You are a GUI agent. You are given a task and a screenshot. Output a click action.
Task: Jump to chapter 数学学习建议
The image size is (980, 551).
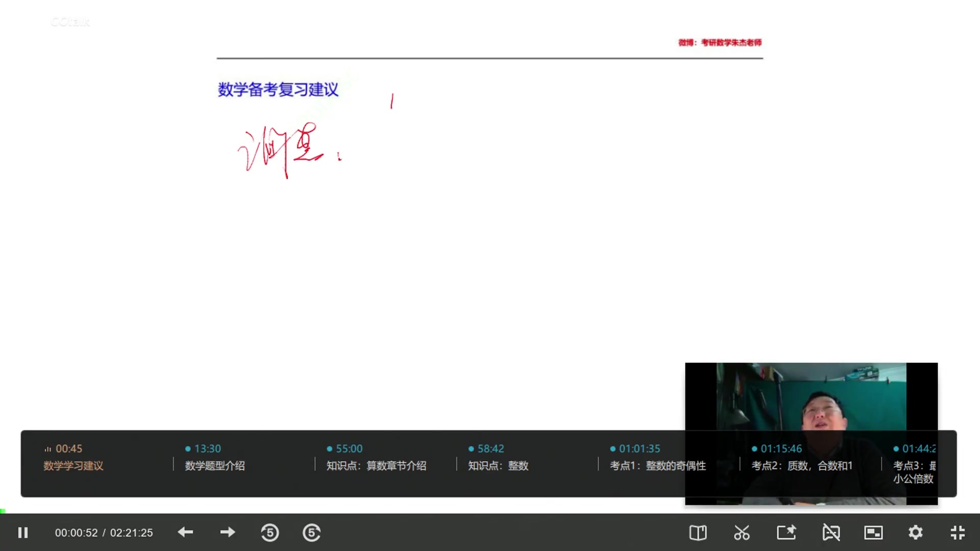point(73,466)
